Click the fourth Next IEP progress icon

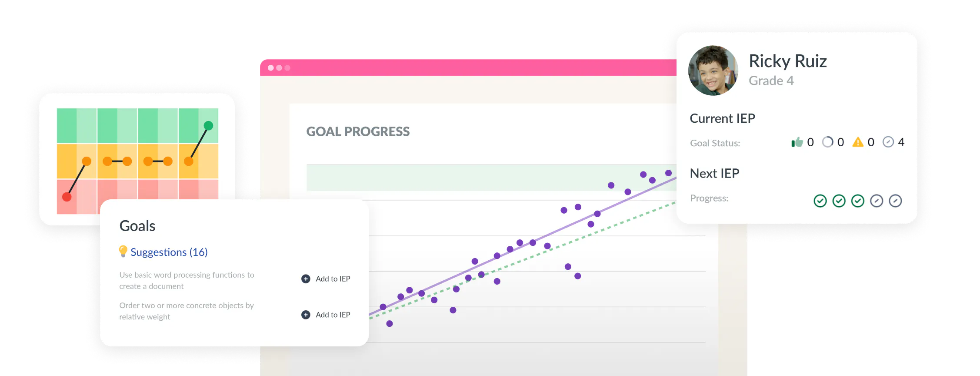[876, 201]
